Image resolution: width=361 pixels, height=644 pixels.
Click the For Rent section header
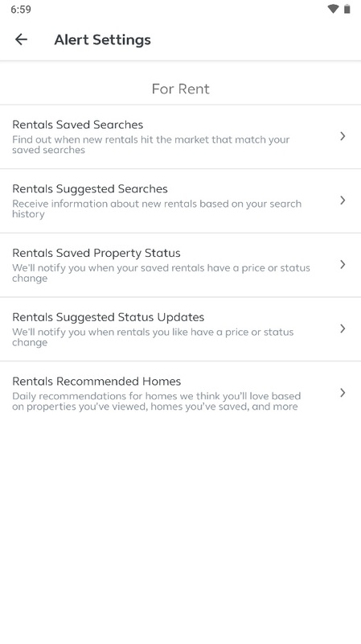pos(180,89)
